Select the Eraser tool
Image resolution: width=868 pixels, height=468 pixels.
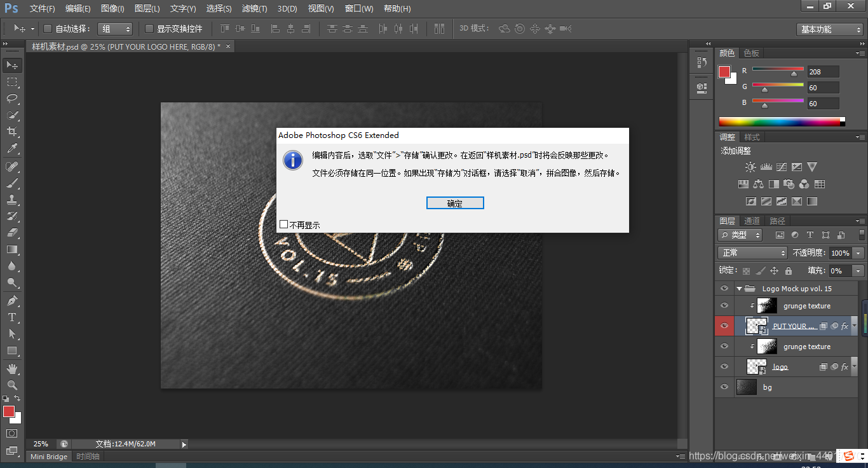click(x=12, y=233)
